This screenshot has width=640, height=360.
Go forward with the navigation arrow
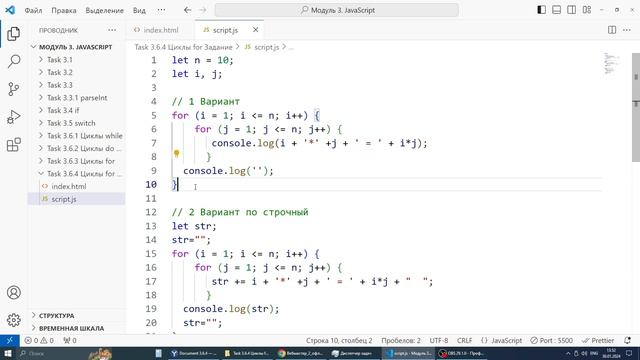point(203,10)
